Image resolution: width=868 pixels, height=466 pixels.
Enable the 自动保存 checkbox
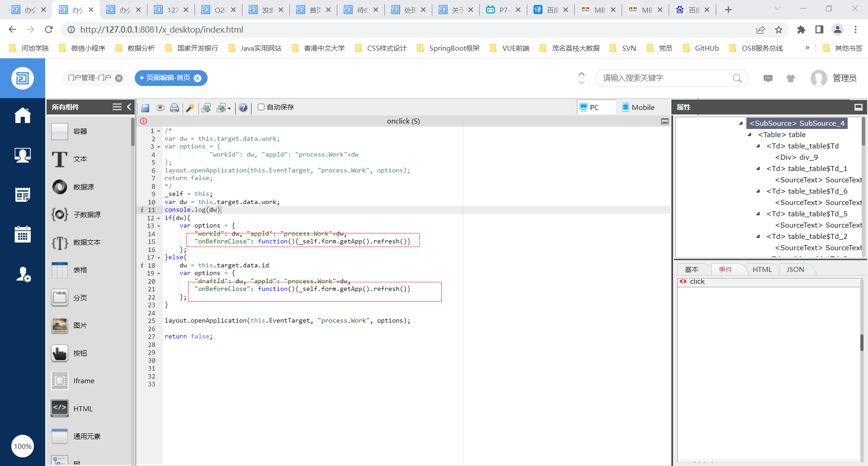(x=261, y=107)
